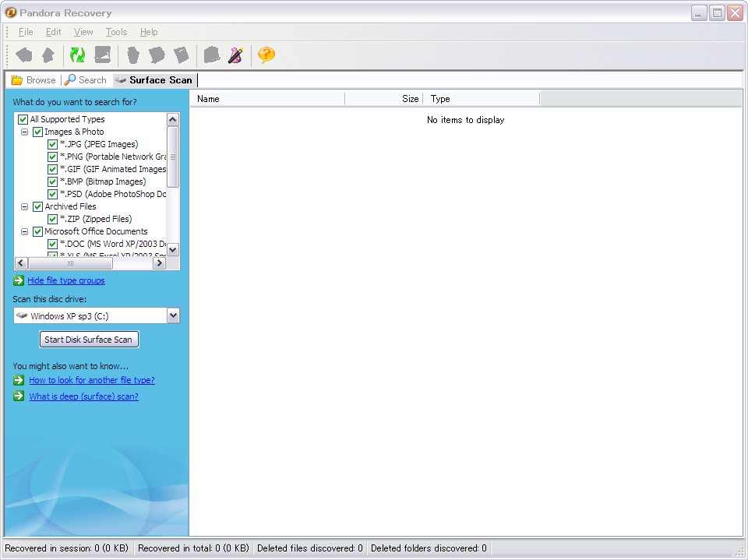The height and width of the screenshot is (560, 748).
Task: Click the greyed-out toolbar icon right of Refresh
Action: [103, 55]
